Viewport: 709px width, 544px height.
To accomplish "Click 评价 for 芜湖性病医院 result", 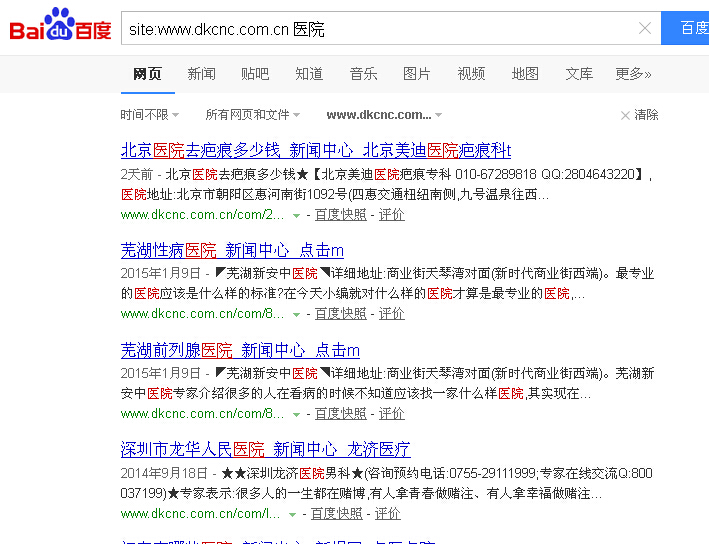I will click(x=392, y=313).
